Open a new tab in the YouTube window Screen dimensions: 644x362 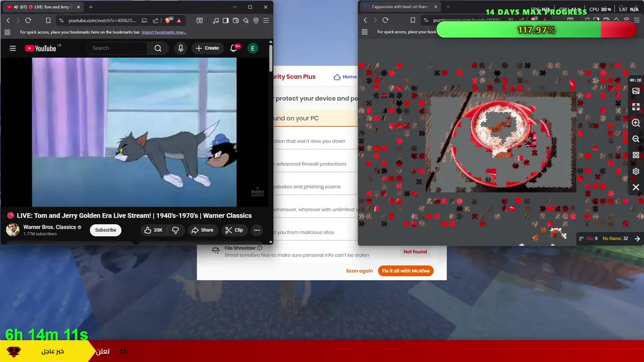pyautogui.click(x=91, y=7)
